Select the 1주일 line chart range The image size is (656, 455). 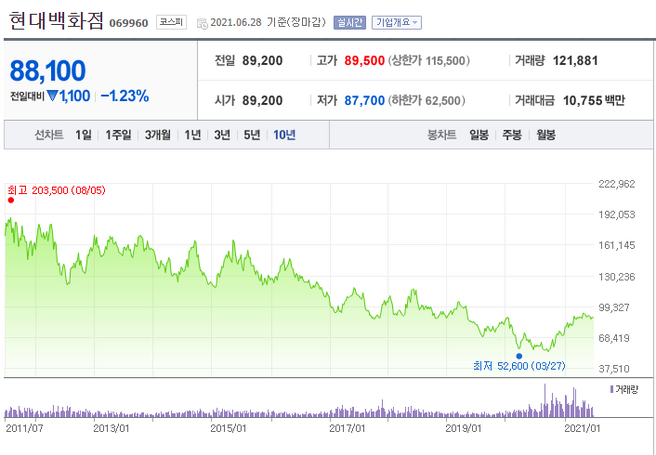coord(118,135)
